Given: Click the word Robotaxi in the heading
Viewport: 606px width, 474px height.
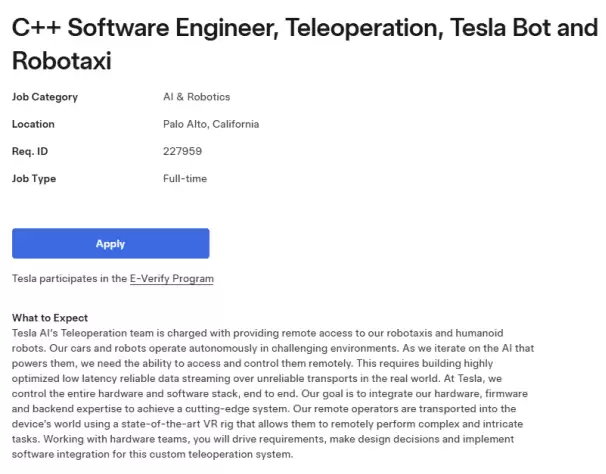Looking at the screenshot, I should coord(62,61).
